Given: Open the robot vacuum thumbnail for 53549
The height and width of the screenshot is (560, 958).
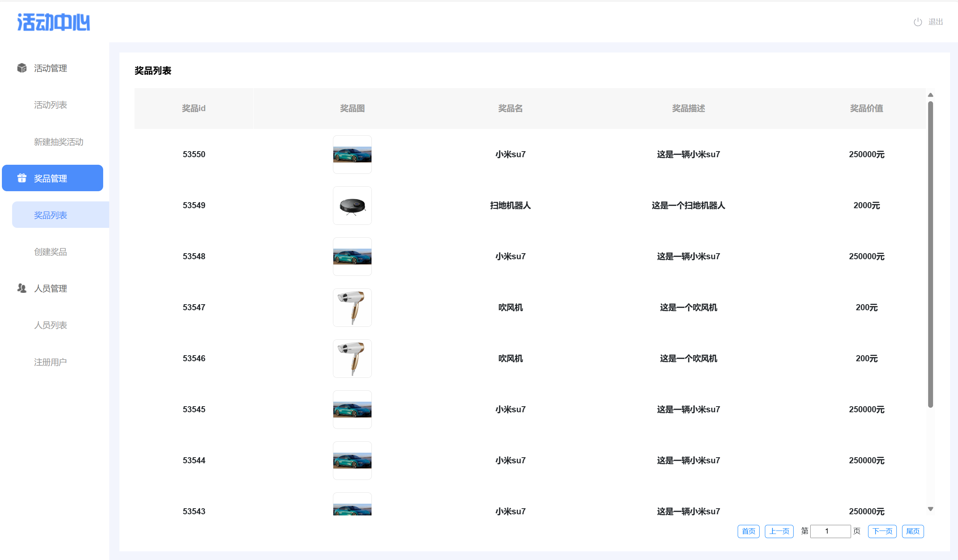Looking at the screenshot, I should point(352,205).
